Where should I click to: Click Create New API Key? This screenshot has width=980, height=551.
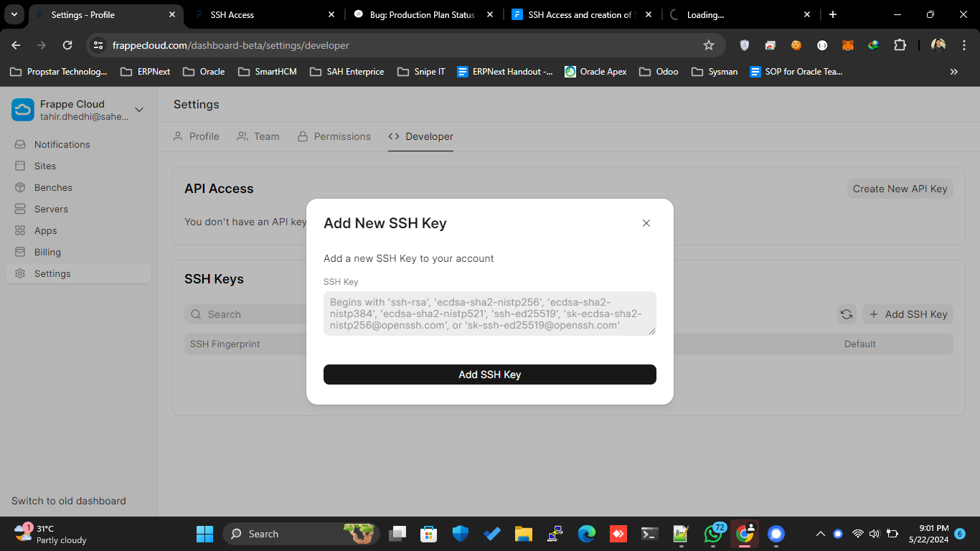point(900,189)
